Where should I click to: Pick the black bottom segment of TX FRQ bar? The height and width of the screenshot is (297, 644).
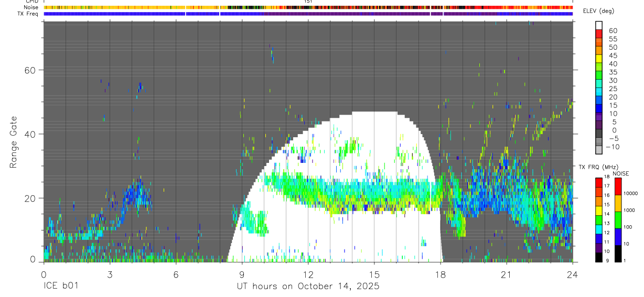[x=598, y=257]
